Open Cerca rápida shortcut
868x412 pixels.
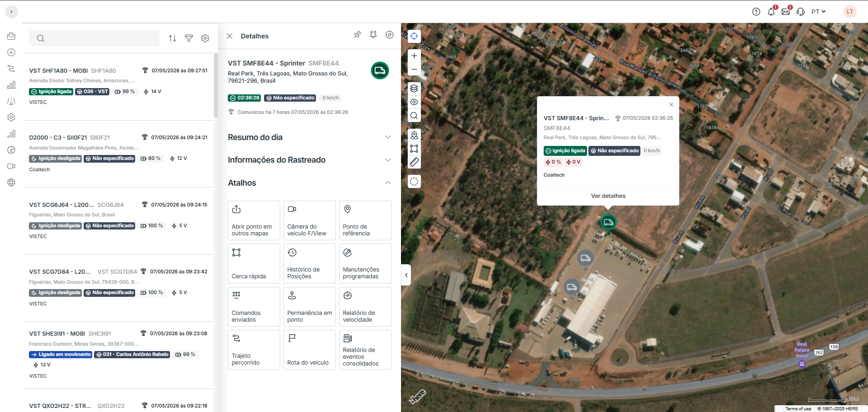254,264
